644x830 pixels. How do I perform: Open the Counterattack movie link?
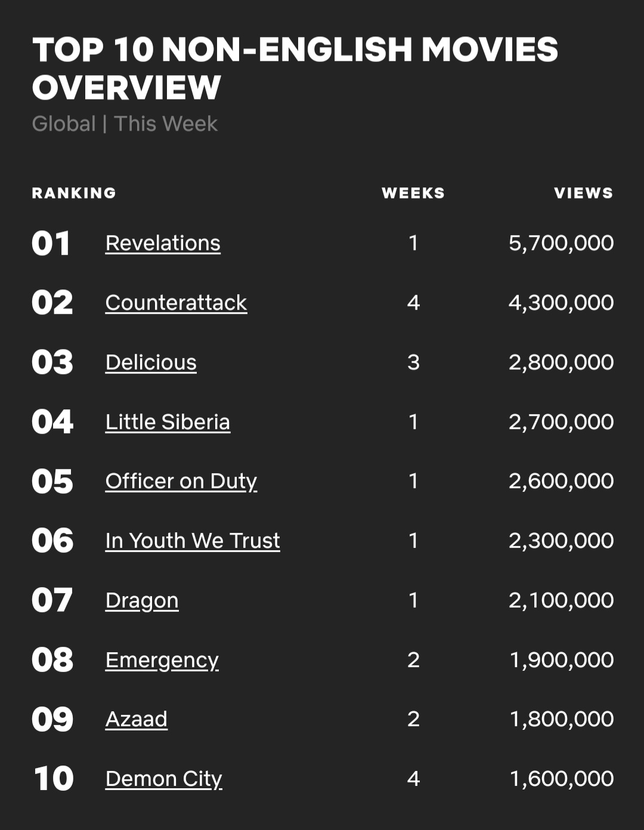coord(176,303)
